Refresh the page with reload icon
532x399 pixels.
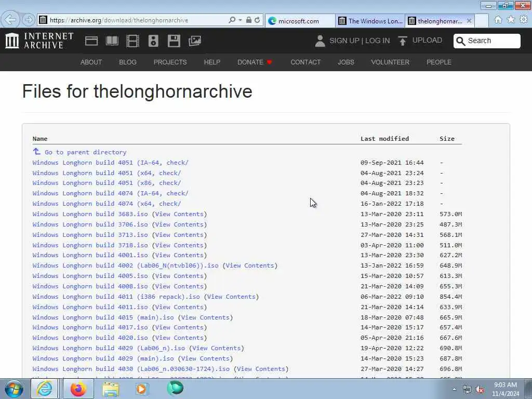point(258,20)
